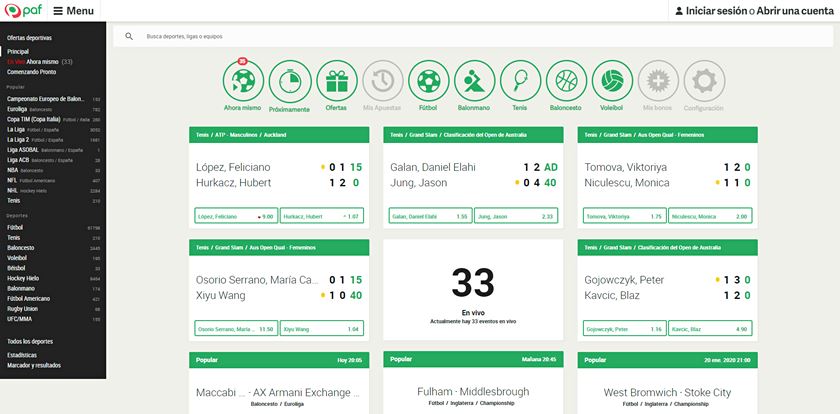
Task: Open the Ofertas gift icon
Action: pyautogui.click(x=336, y=80)
